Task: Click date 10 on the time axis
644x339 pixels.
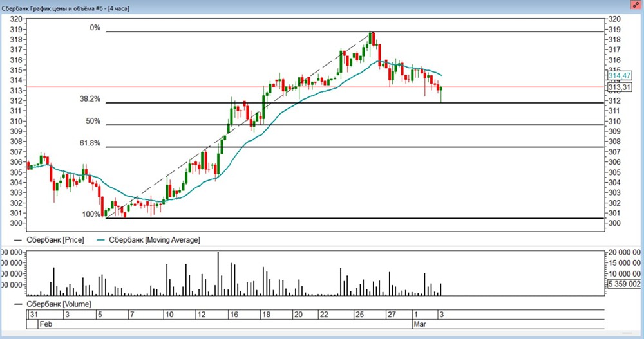Action: [x=169, y=315]
